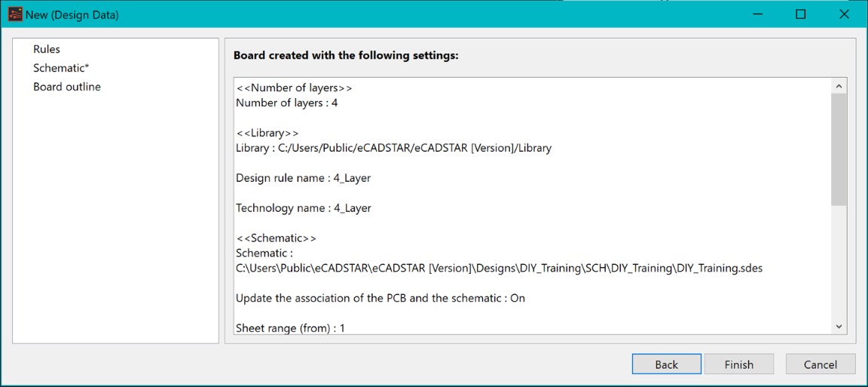Click the scrollbar up arrow
Viewport: 868px width, 387px height.
click(x=839, y=87)
